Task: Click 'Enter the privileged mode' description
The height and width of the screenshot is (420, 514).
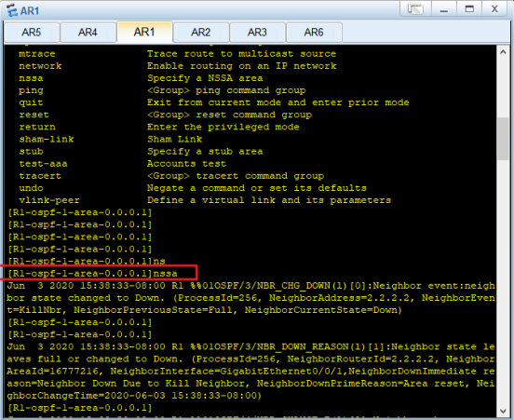Action: [223, 128]
